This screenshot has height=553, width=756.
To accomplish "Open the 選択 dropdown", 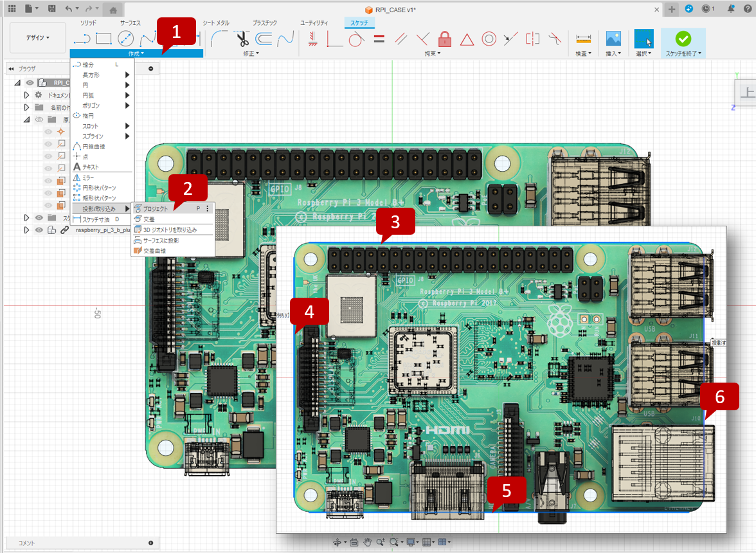I will click(643, 53).
